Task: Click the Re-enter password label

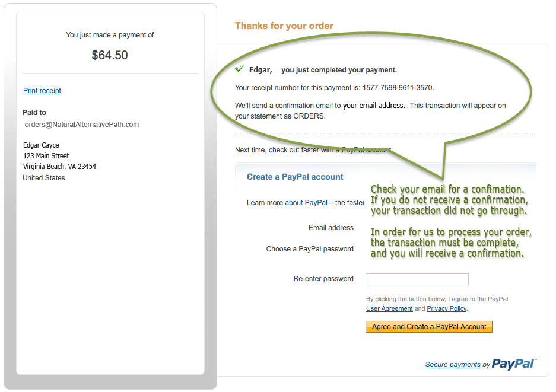Action: point(323,279)
